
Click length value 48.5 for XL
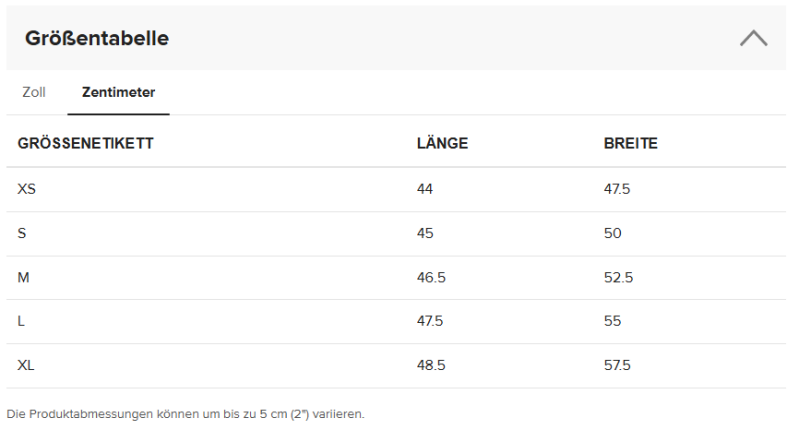[x=431, y=365]
